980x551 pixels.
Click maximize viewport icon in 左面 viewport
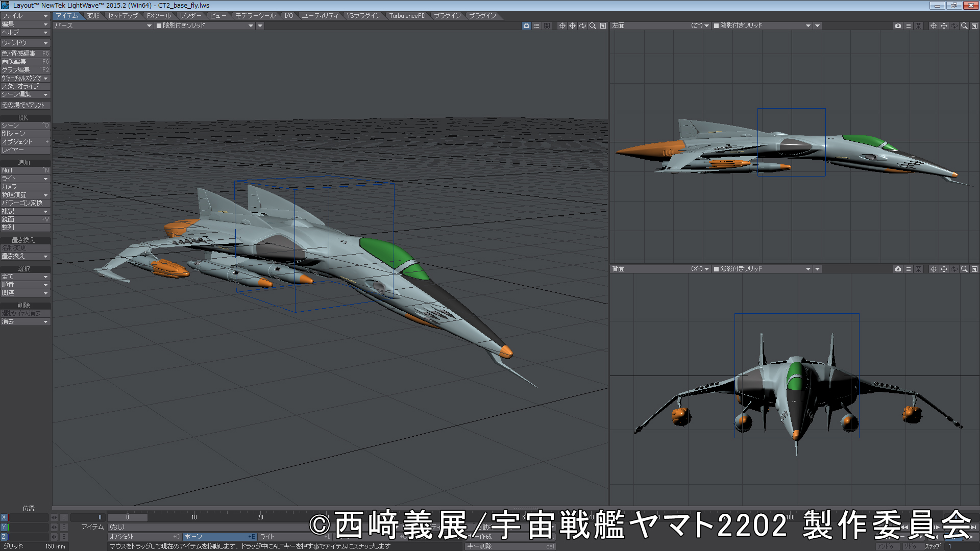pos(974,26)
